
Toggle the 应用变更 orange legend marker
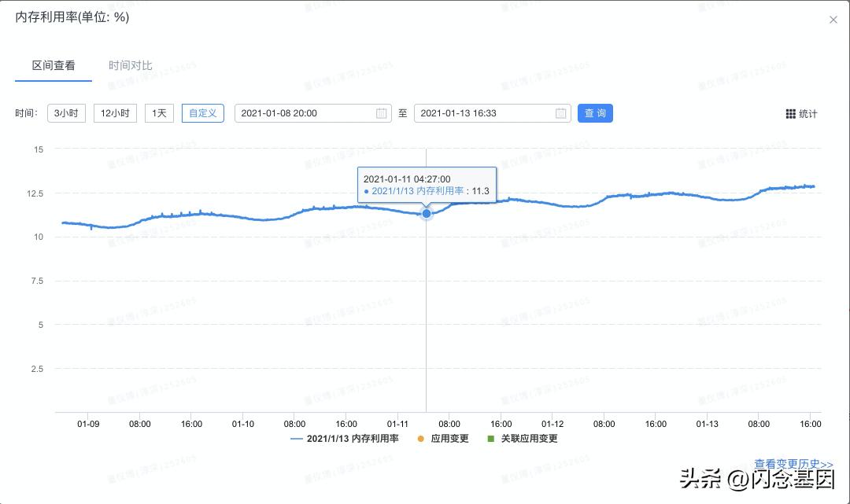click(420, 439)
